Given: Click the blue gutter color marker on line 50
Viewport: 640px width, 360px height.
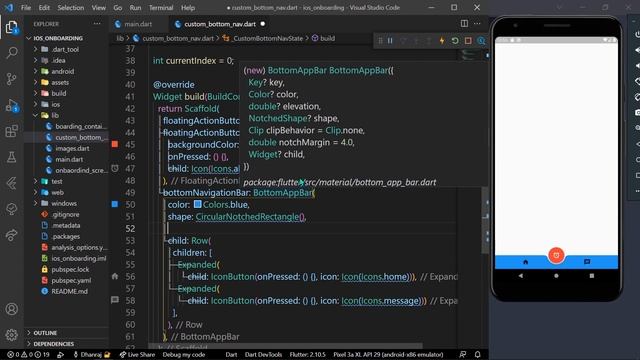Looking at the screenshot, I should [115, 204].
